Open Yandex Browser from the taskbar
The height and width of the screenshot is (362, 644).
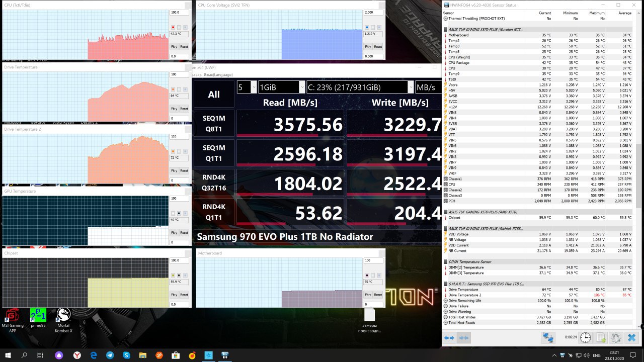(x=77, y=355)
